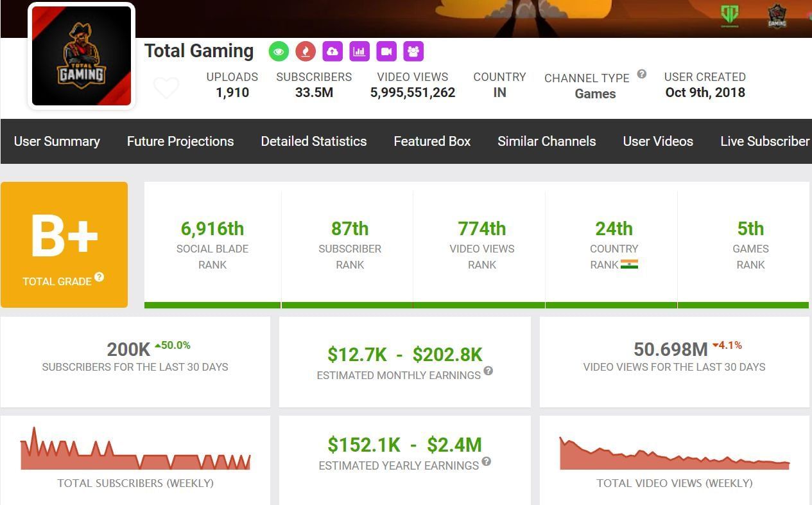Open the User Summary tab

pyautogui.click(x=57, y=141)
